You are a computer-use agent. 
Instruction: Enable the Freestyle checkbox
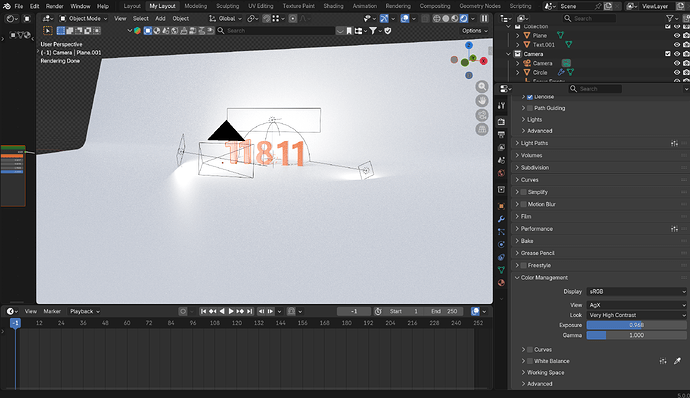523,265
